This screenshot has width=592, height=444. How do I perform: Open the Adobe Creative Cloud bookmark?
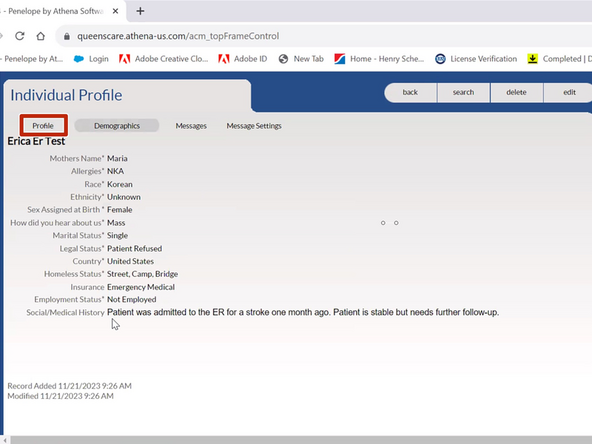[163, 59]
